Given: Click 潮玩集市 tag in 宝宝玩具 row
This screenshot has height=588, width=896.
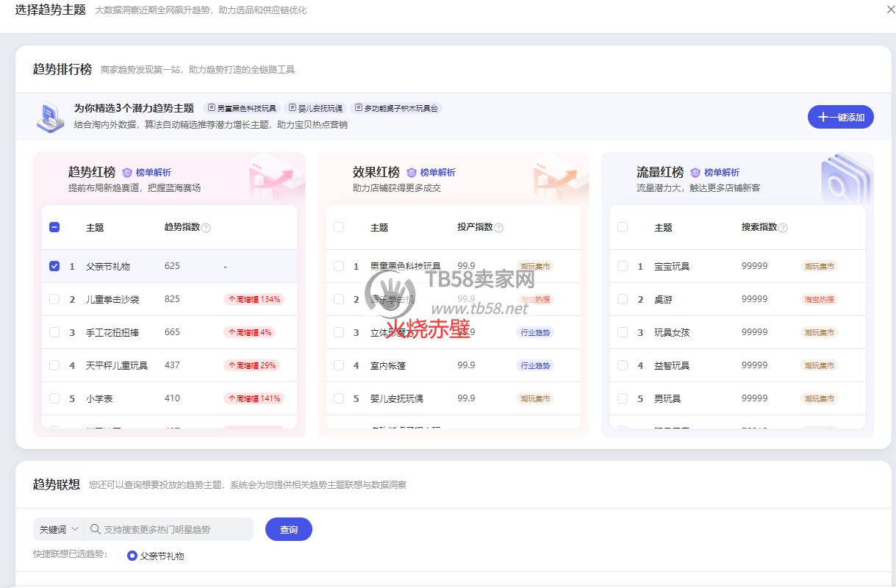Looking at the screenshot, I should (819, 266).
